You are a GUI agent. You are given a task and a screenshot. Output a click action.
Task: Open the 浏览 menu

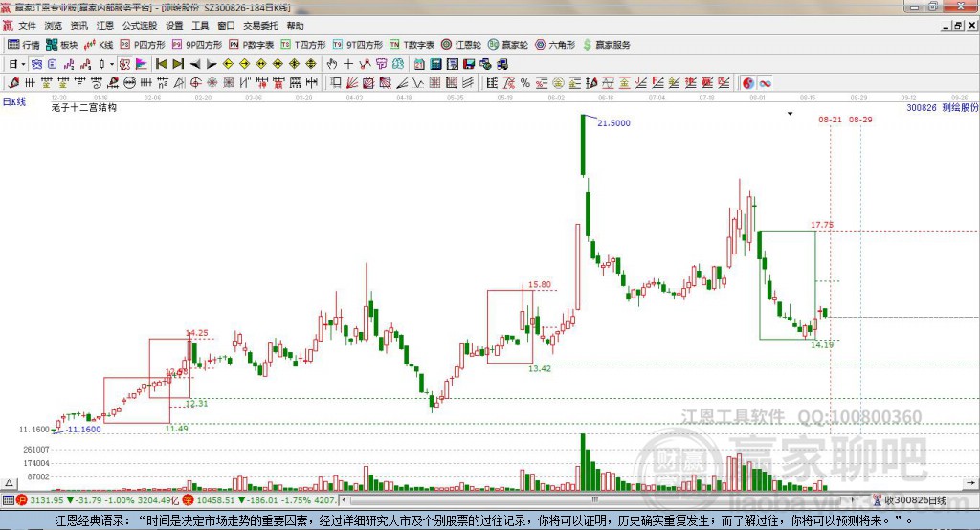(x=54, y=26)
